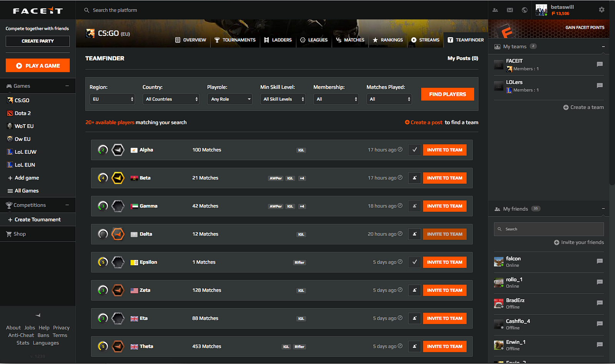Open account settings gear icon
This screenshot has width=615, height=364.
[x=602, y=10]
